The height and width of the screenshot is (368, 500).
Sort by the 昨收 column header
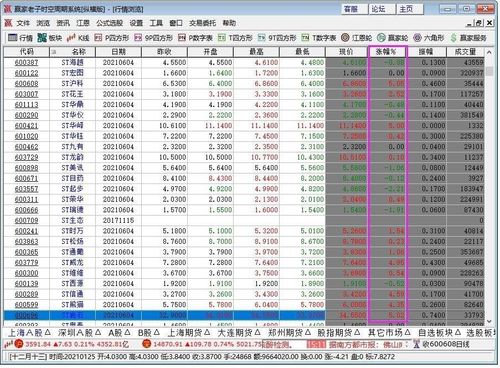click(x=164, y=52)
